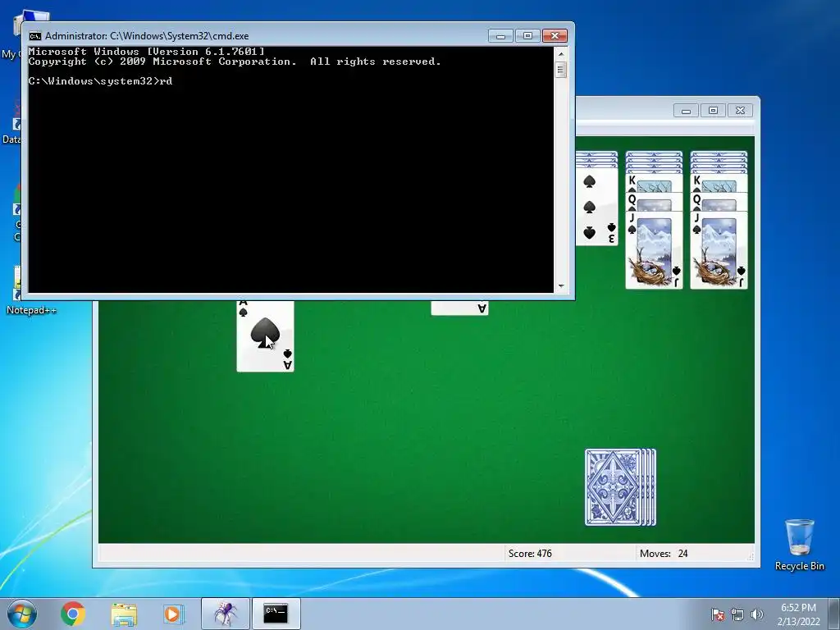Click the Jack of spades in second-right column

(x=654, y=250)
